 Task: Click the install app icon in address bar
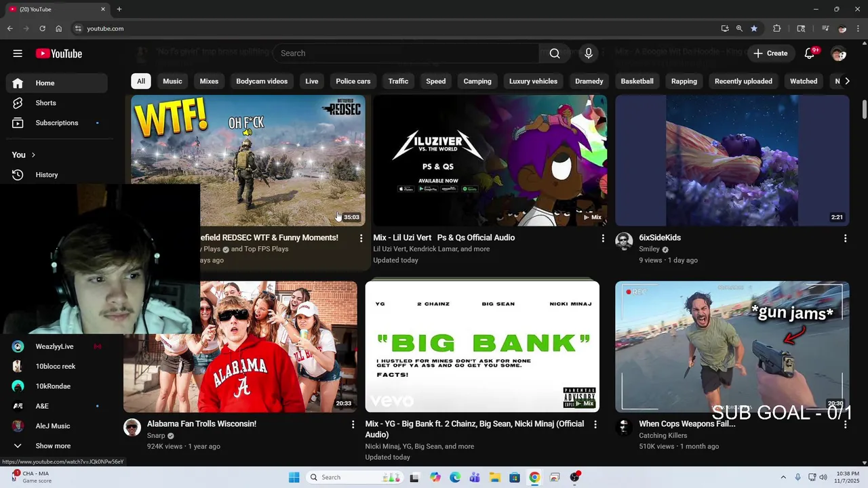[x=725, y=28]
